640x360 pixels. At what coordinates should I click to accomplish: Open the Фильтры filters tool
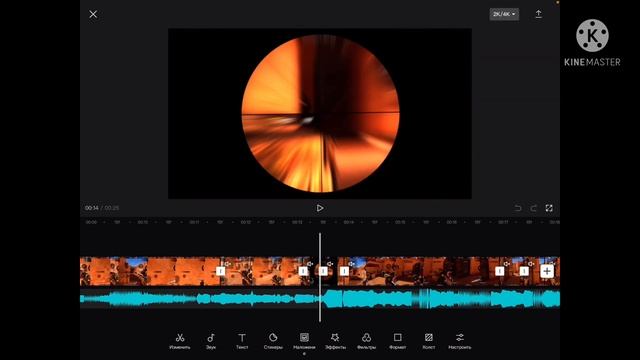pos(366,341)
